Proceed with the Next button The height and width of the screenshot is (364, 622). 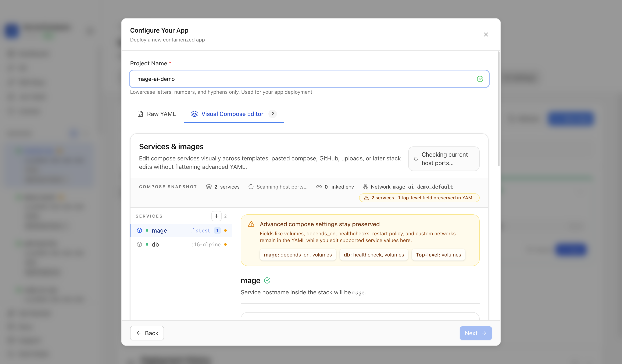click(x=475, y=333)
